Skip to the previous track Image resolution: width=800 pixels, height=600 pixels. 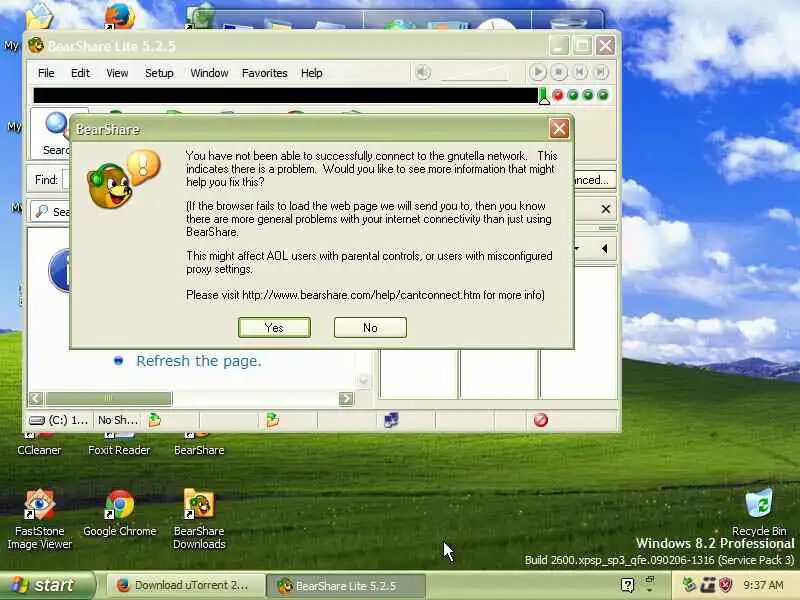coord(580,72)
